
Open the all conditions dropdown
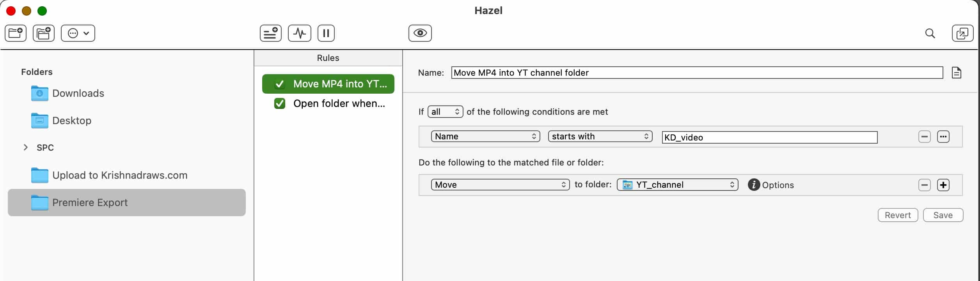coord(445,112)
